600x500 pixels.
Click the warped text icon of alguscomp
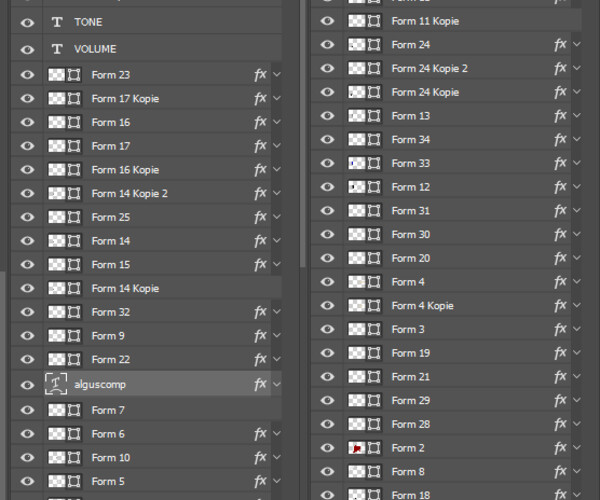[x=57, y=384]
